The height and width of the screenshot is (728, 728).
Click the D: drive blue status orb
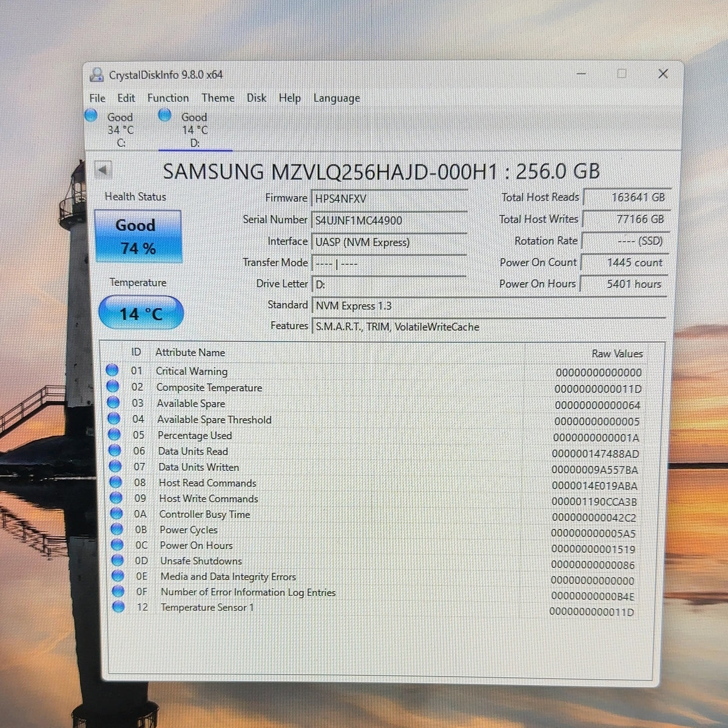pos(164,115)
